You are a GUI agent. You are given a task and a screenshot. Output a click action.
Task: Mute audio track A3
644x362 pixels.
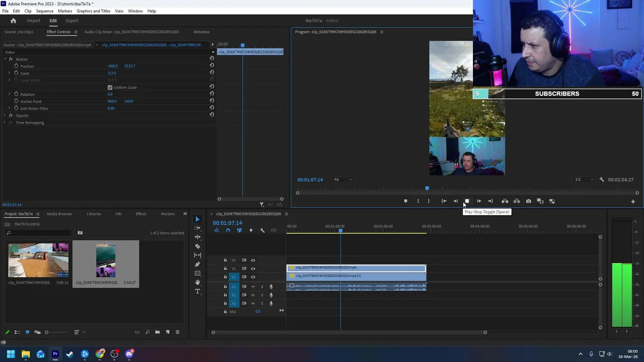(x=253, y=303)
